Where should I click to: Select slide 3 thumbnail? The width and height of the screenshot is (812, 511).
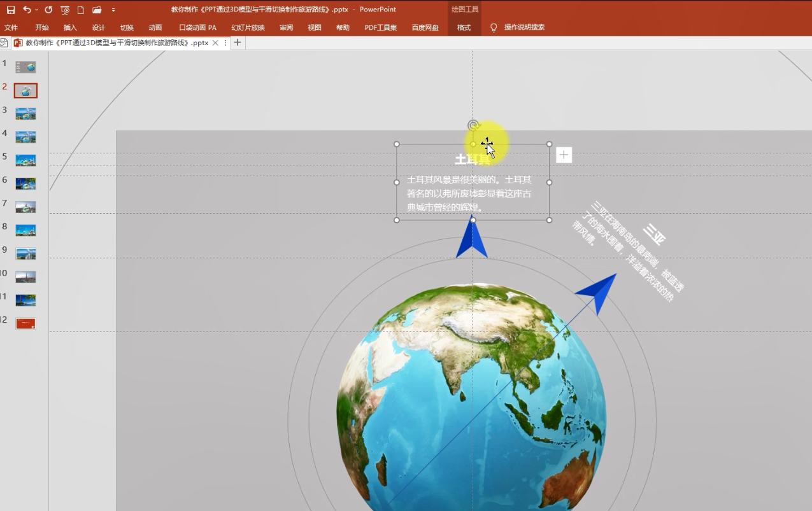(25, 114)
